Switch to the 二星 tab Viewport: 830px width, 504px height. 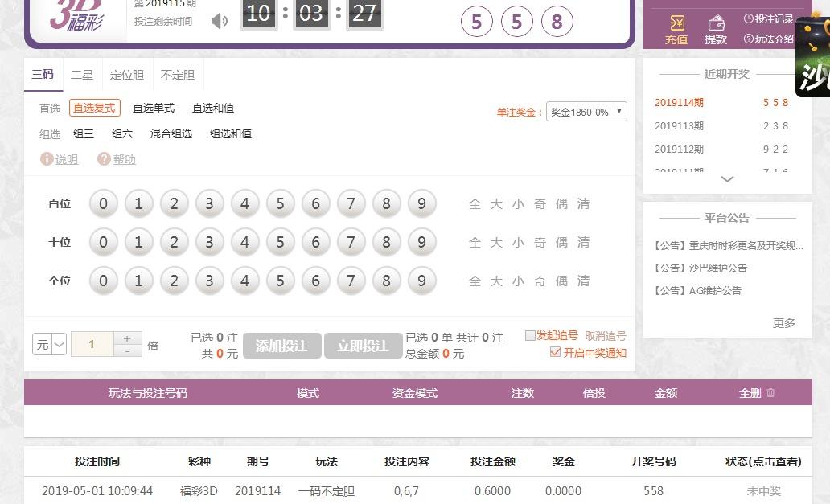(x=82, y=75)
